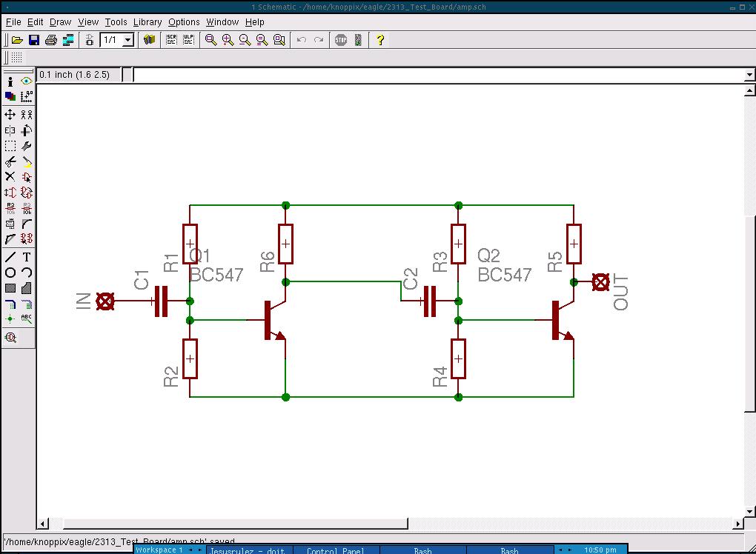Expand the command line history dropdown
Viewport: 756px width, 554px height.
point(749,75)
